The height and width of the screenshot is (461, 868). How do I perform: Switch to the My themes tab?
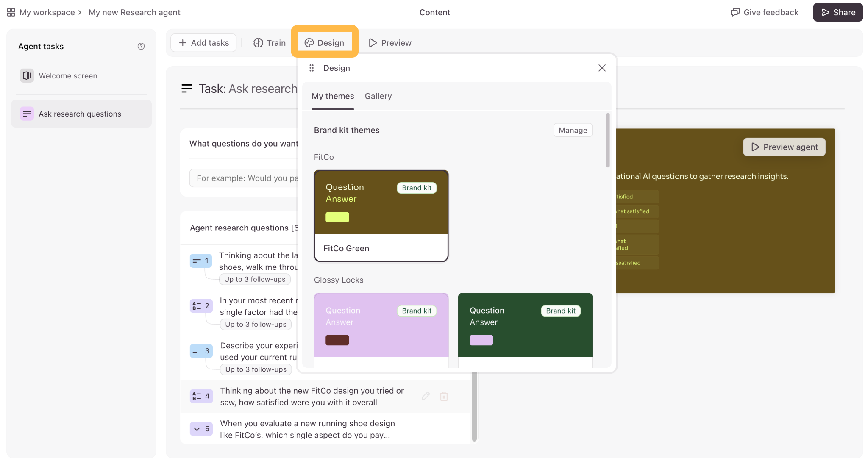(x=333, y=96)
